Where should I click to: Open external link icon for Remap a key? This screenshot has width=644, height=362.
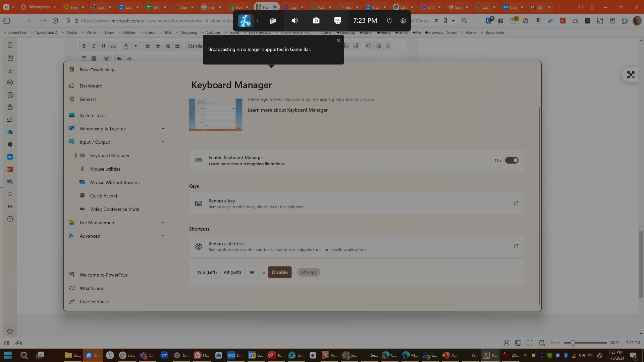click(516, 203)
